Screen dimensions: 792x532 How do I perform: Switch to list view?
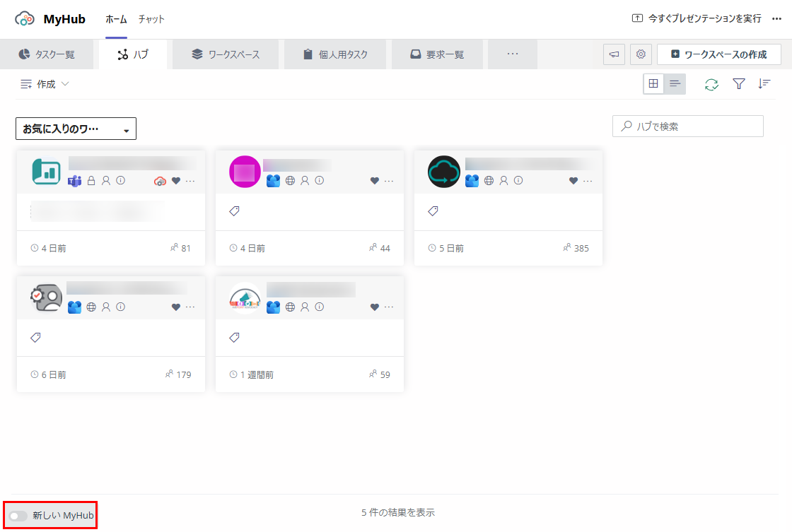675,84
